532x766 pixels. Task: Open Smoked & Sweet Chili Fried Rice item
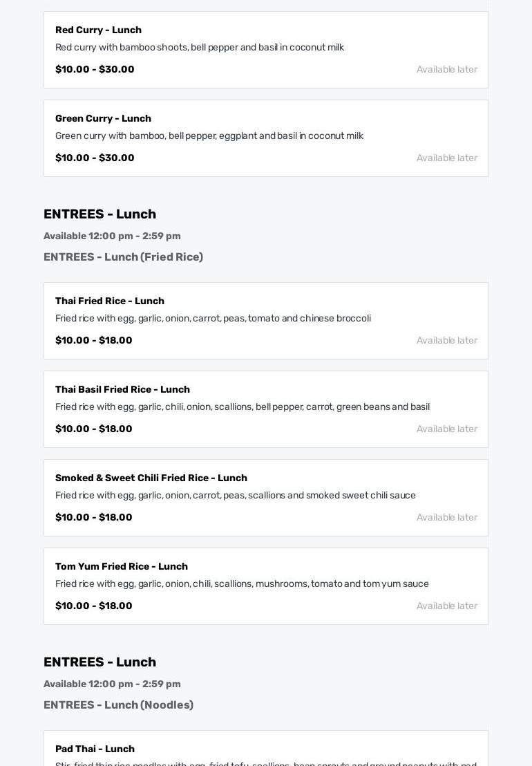151,478
